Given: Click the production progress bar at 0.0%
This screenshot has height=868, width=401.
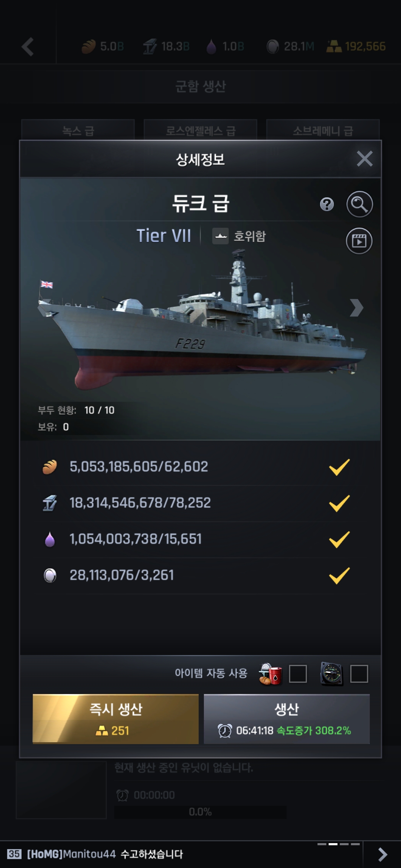Looking at the screenshot, I should 200,812.
